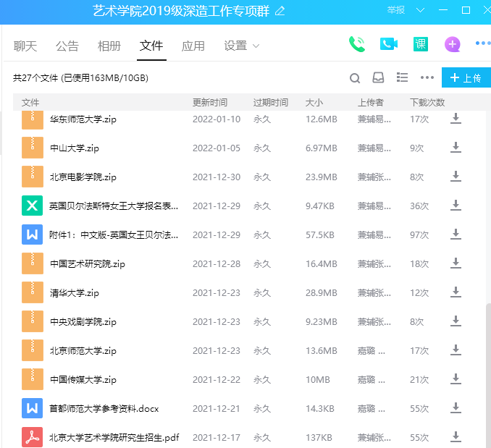Click the search files magnifier icon
This screenshot has height=448, width=491.
[355, 78]
